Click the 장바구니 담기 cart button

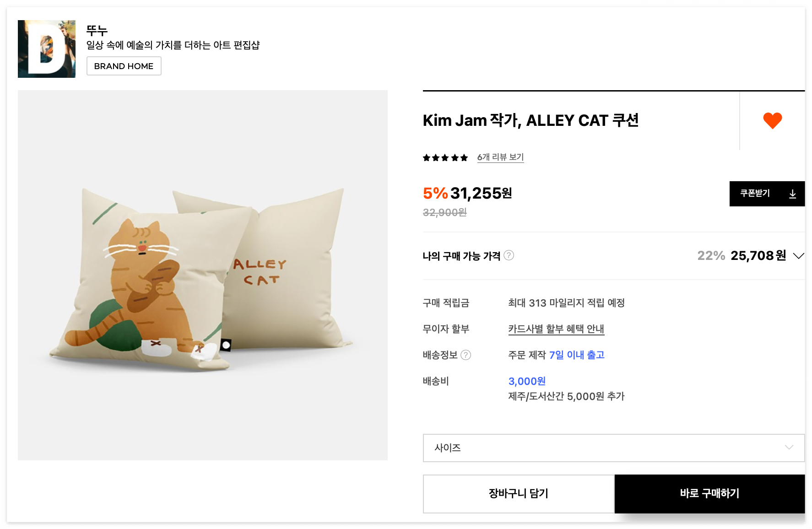pyautogui.click(x=518, y=494)
